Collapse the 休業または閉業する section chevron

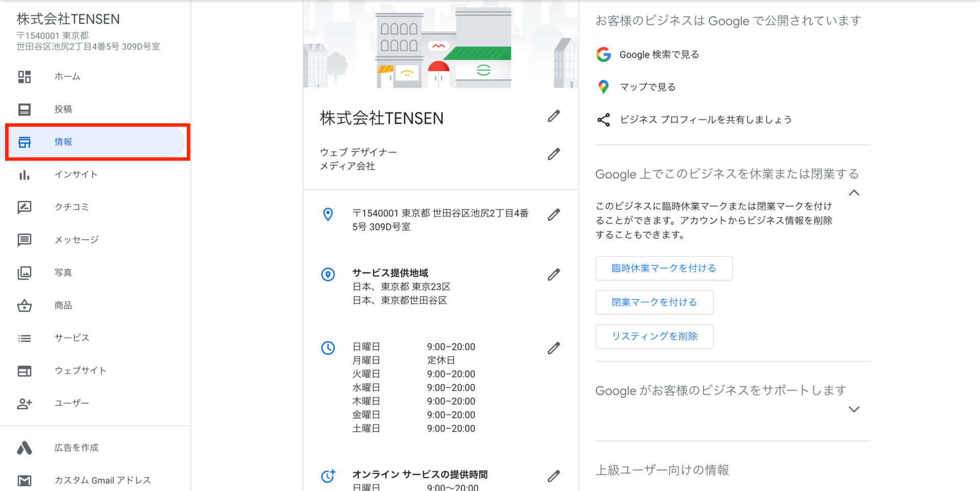pos(854,193)
